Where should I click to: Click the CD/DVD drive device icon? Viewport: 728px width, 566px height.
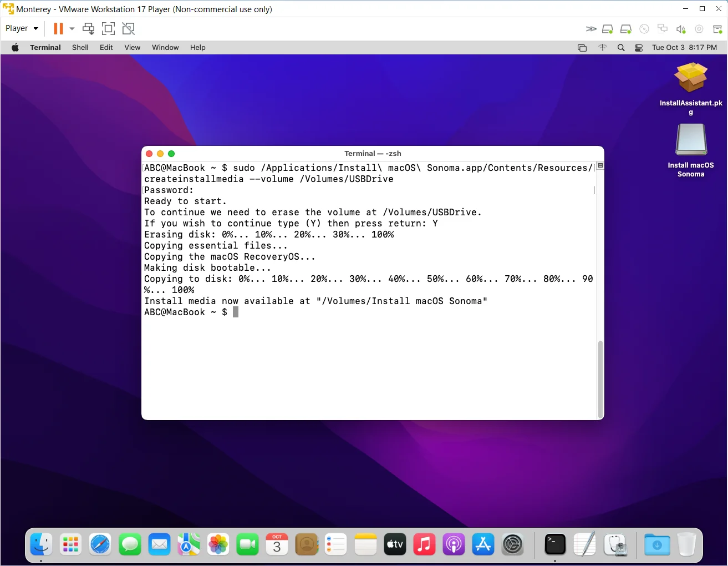tap(644, 29)
